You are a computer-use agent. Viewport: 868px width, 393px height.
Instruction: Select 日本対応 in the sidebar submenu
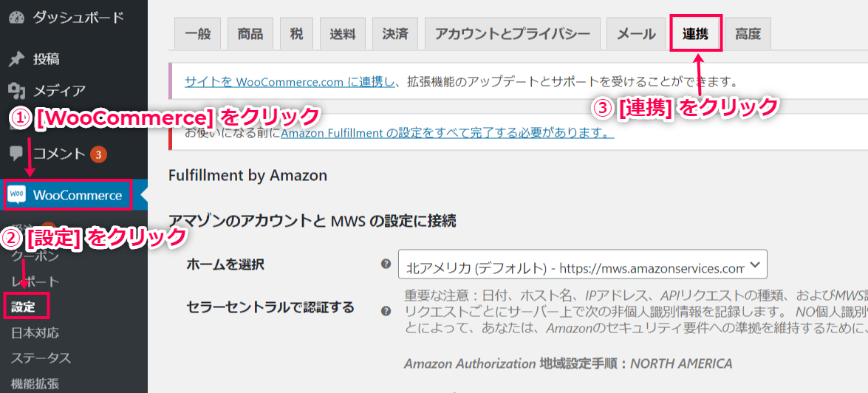pos(35,332)
